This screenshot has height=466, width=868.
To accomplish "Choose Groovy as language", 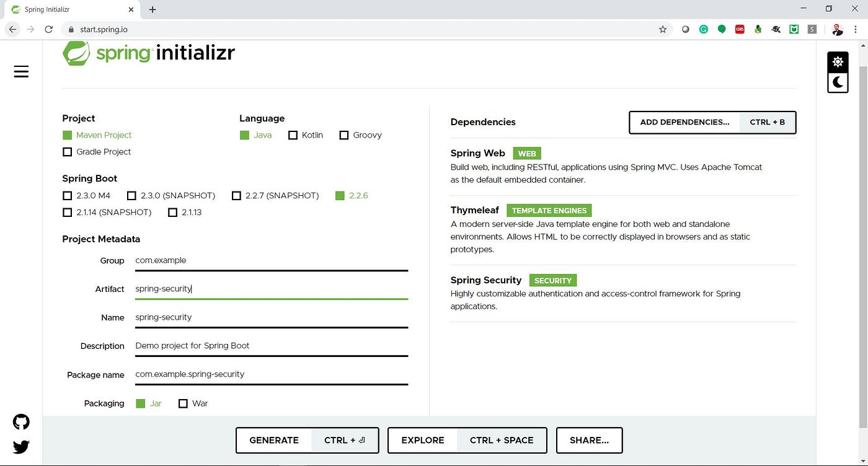I will (361, 135).
